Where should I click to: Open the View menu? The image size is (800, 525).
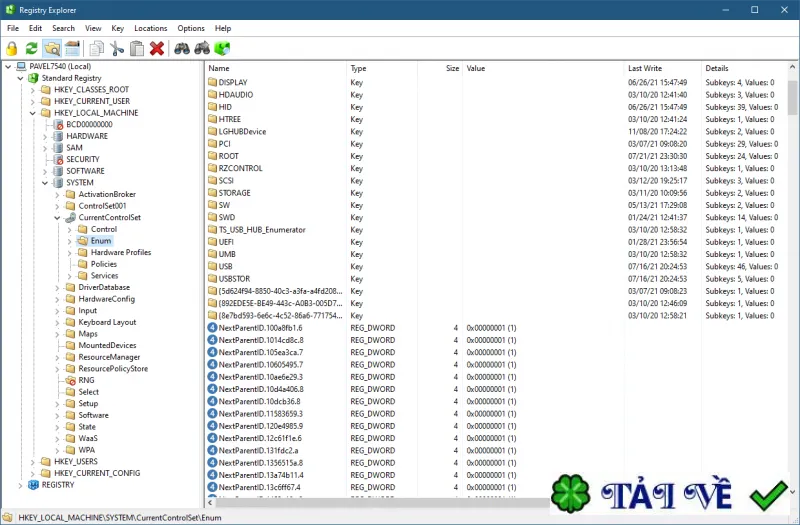point(93,28)
